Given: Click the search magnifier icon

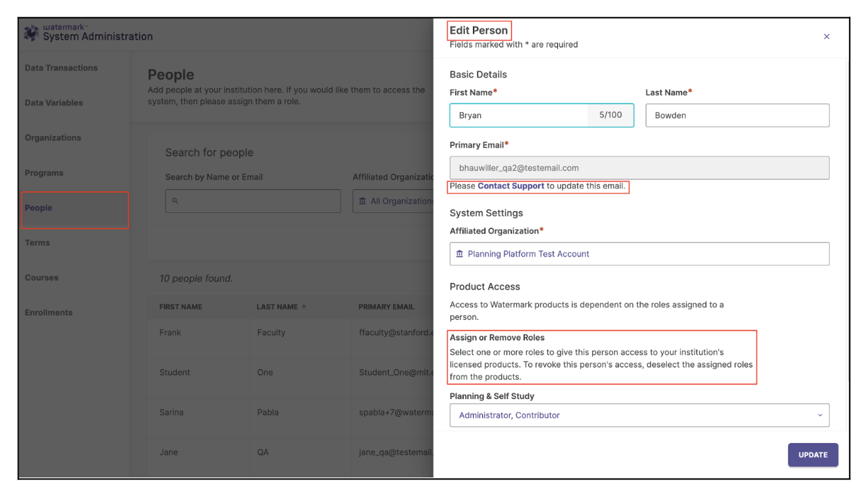Looking at the screenshot, I should point(175,201).
